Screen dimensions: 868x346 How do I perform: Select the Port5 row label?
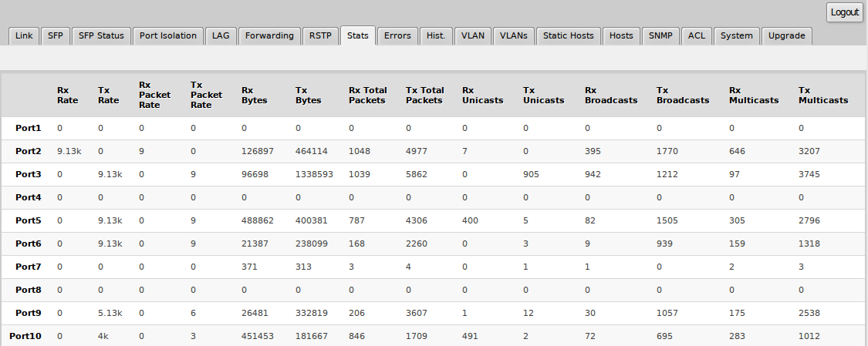point(29,220)
